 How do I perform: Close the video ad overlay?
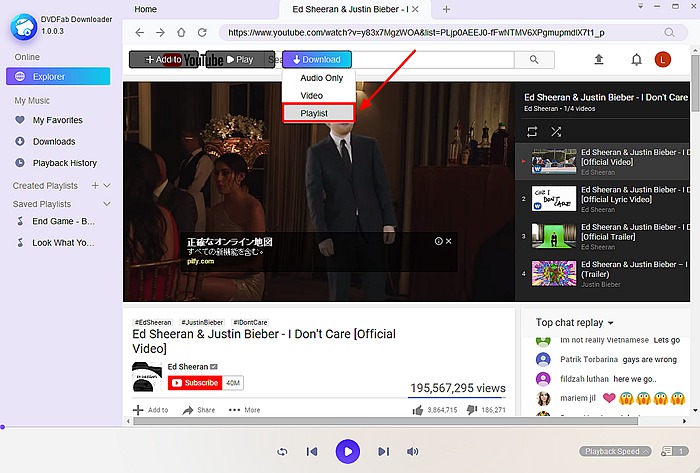tap(449, 241)
